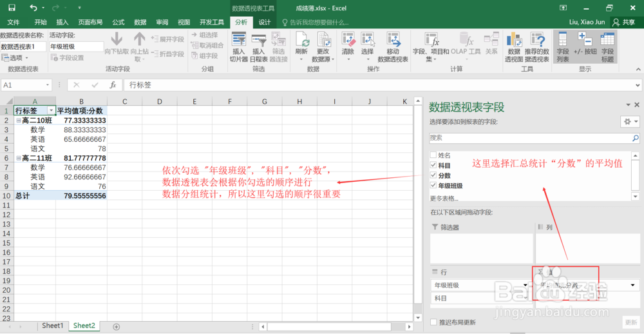
Task: Collapse the ribbon
Action: pos(638,69)
